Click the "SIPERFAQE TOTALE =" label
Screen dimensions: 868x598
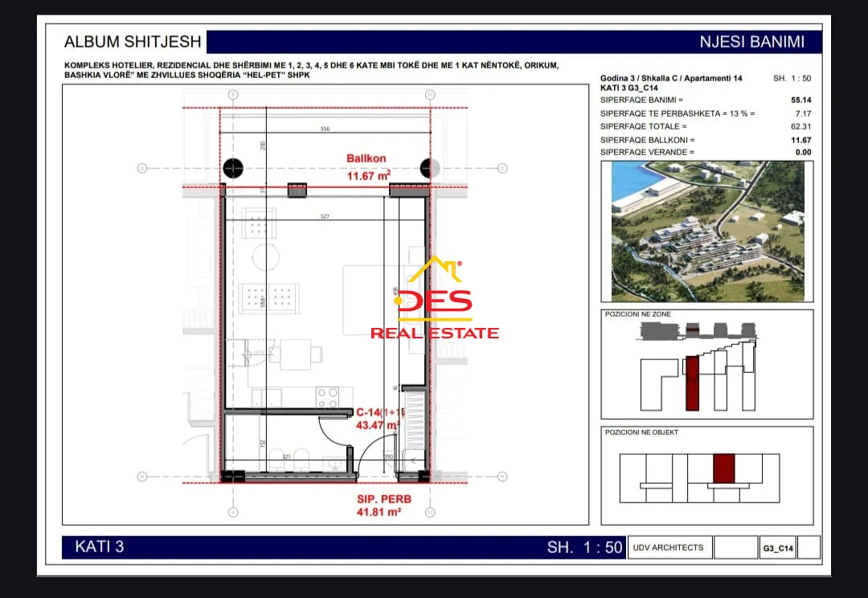643,126
